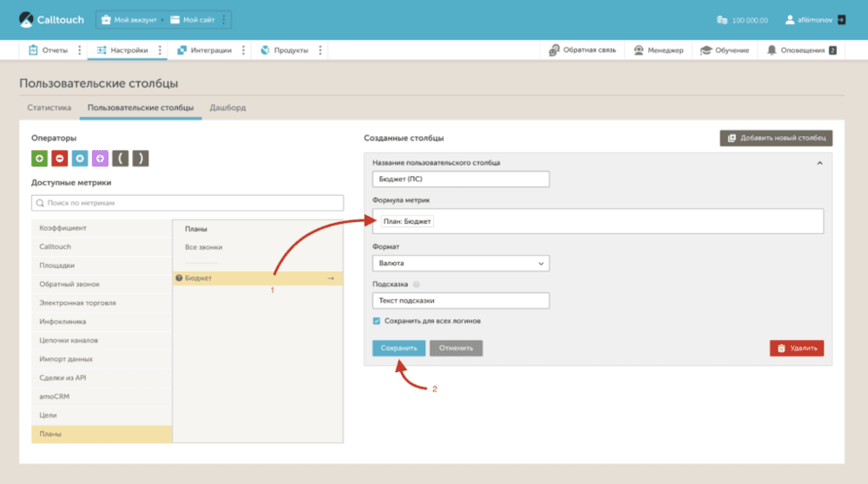The height and width of the screenshot is (484, 868).
Task: Open the Обучение link
Action: (x=725, y=50)
